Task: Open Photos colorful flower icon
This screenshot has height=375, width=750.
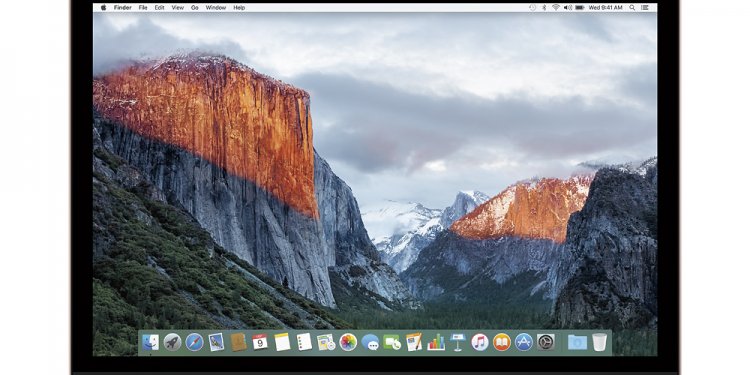Action: [x=348, y=342]
